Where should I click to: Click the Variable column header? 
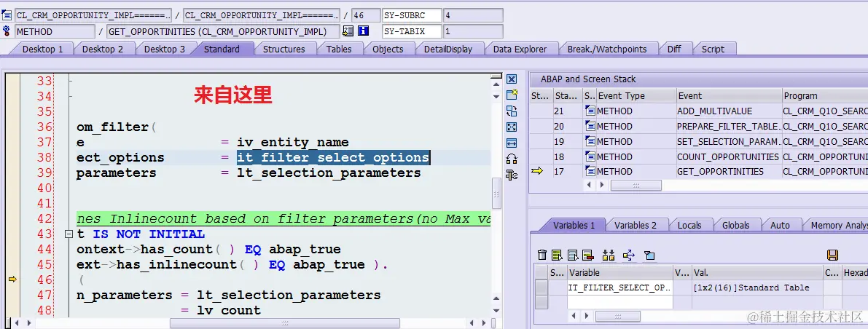[620, 273]
